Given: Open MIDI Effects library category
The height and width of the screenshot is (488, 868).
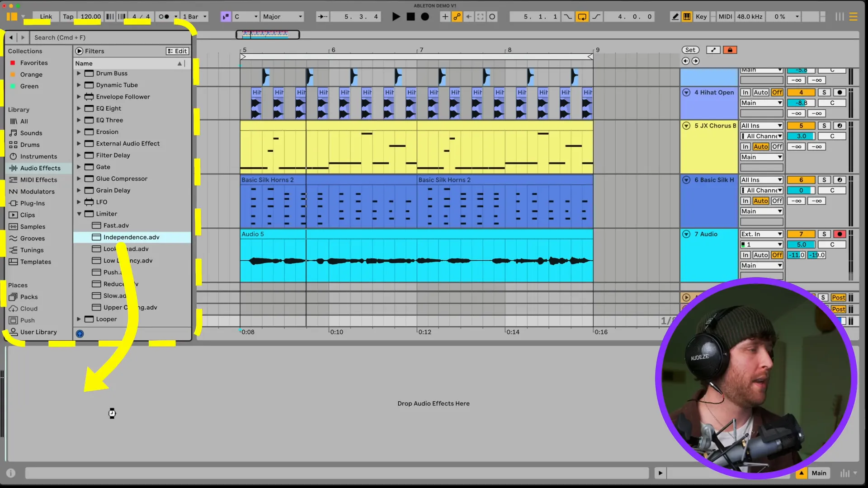Looking at the screenshot, I should [x=38, y=180].
